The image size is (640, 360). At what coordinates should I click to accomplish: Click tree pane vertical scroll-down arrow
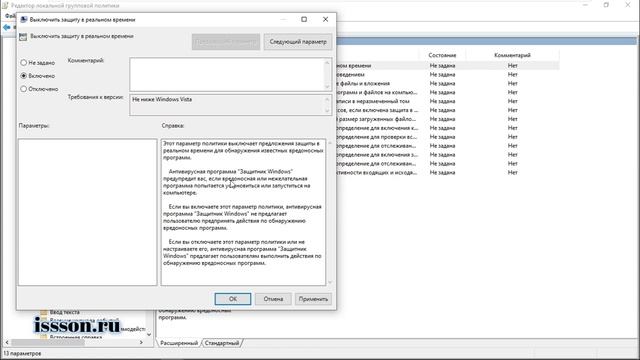click(x=149, y=335)
